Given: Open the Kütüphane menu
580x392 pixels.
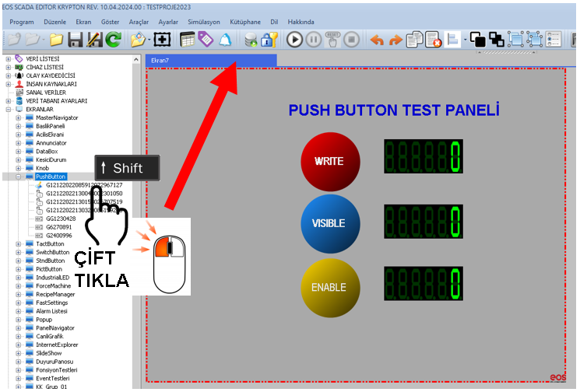Looking at the screenshot, I should point(245,22).
